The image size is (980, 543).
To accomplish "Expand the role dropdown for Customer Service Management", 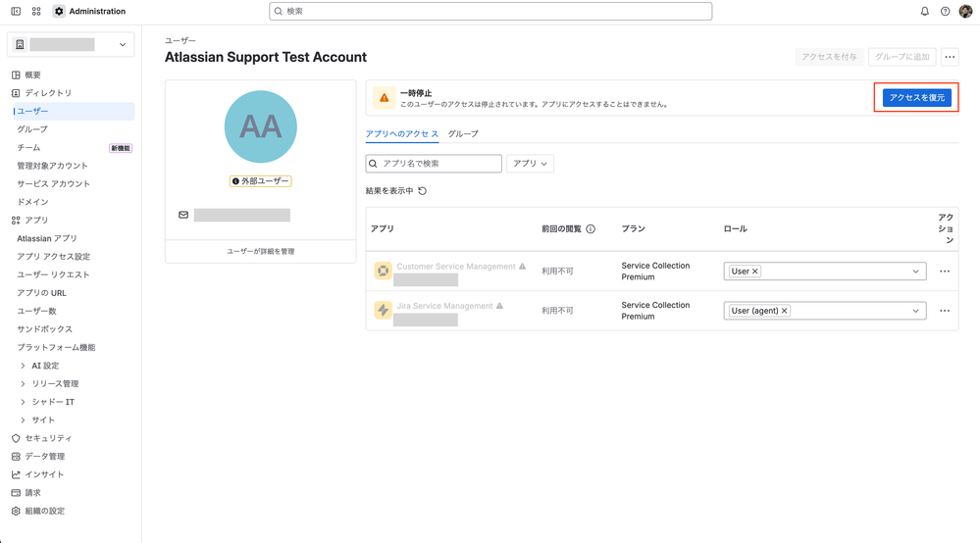I will coord(915,271).
